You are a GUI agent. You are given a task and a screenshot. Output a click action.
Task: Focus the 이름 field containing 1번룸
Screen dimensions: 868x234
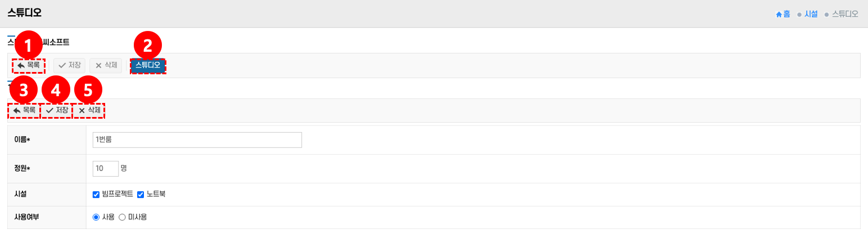[x=197, y=139]
